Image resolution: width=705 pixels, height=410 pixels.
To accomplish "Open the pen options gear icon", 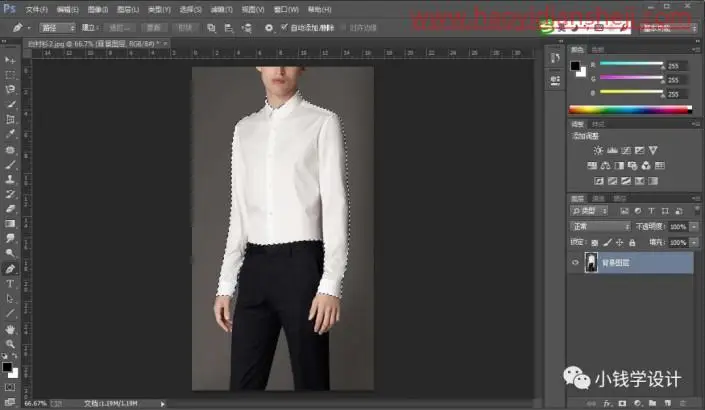I will [268, 28].
